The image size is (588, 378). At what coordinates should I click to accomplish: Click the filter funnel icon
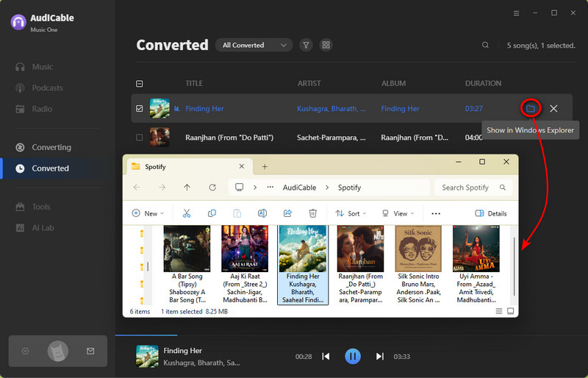tap(306, 45)
